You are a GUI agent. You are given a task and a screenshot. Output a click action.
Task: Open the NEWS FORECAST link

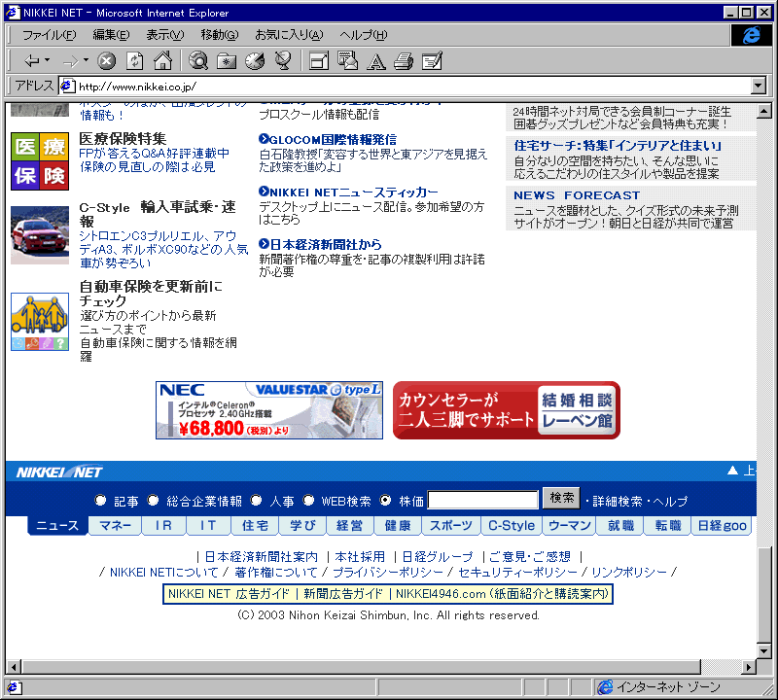(577, 195)
